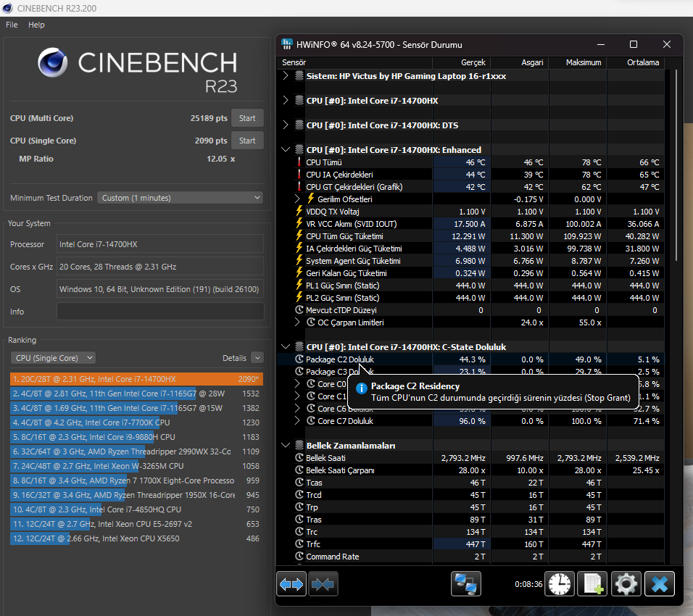
Task: Click clock icon of Tcas row
Action: pos(299,483)
